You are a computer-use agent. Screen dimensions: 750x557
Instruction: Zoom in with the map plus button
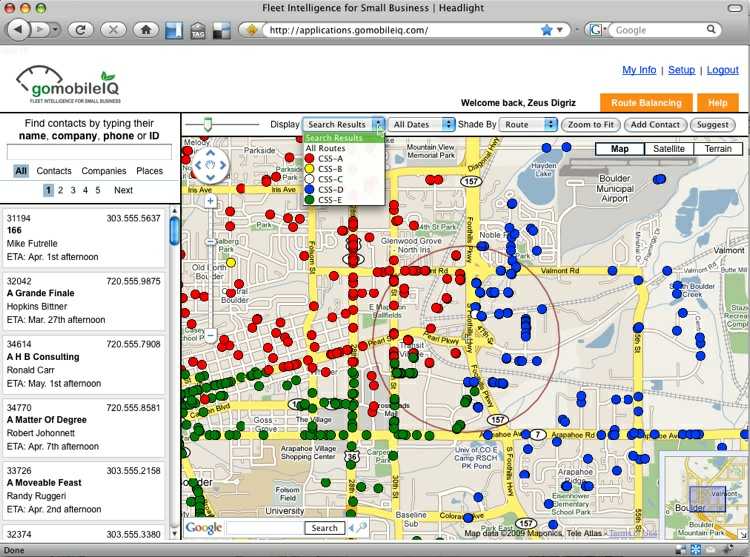click(210, 201)
